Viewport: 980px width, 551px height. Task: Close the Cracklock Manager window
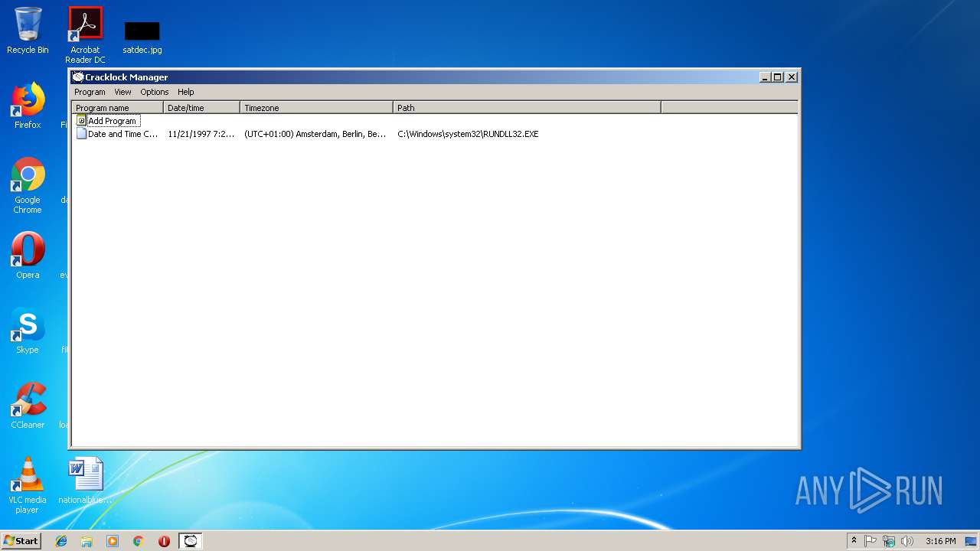[792, 77]
